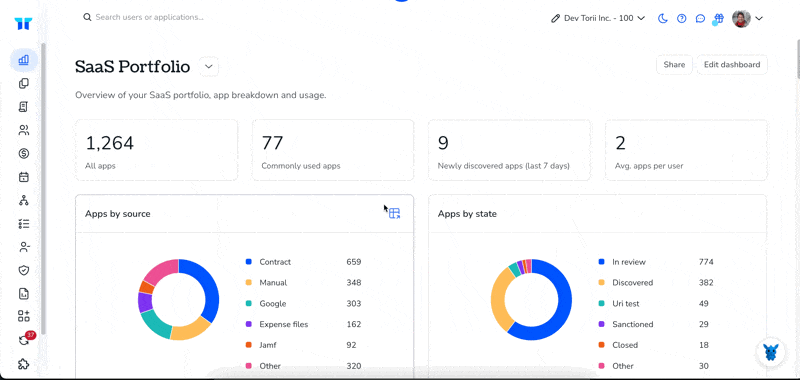The image size is (800, 380).
Task: Click the Apps by source donut chart
Action: click(178, 299)
